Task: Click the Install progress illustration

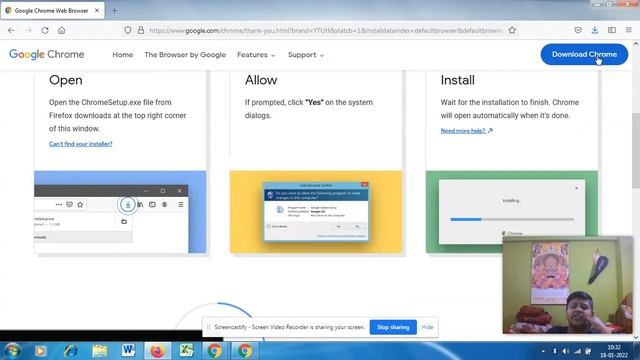Action: point(512,212)
